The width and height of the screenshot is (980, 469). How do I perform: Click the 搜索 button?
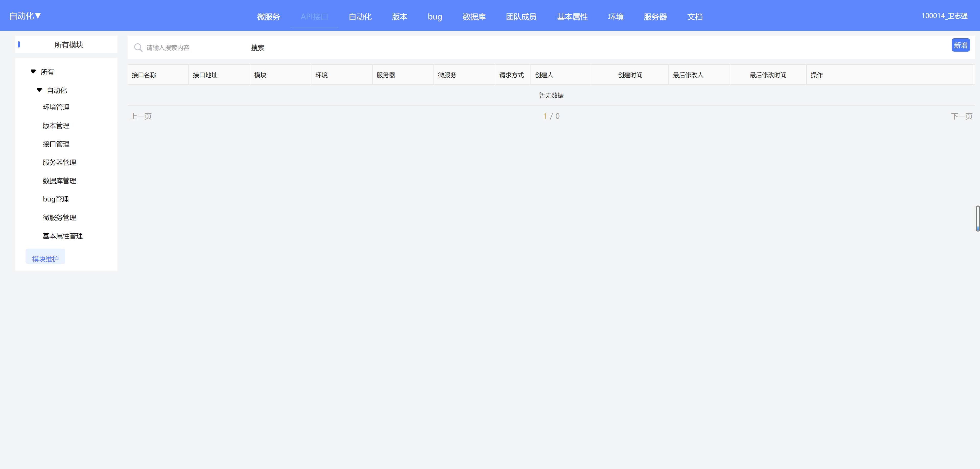pyautogui.click(x=258, y=47)
